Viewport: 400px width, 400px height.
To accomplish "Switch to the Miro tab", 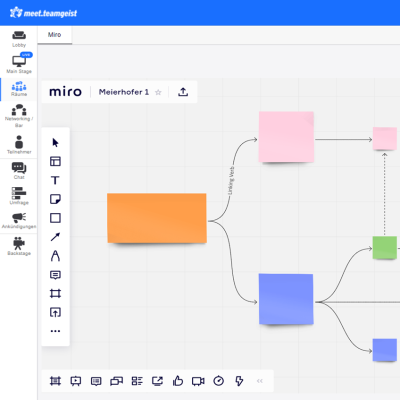I will 55,35.
